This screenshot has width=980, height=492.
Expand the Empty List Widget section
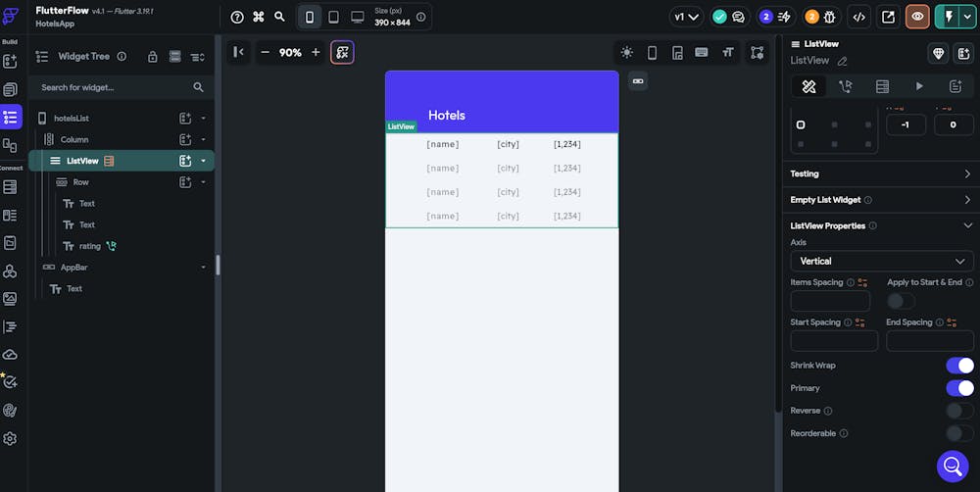[881, 200]
